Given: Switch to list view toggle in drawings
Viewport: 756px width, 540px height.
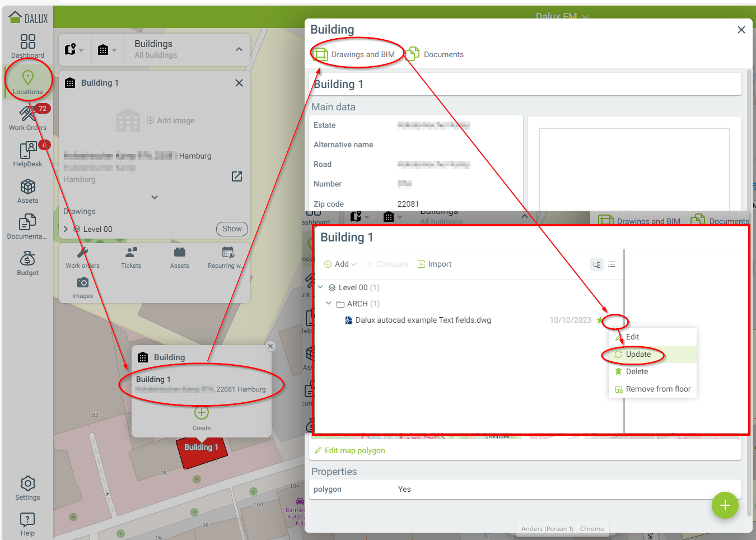Looking at the screenshot, I should pyautogui.click(x=612, y=264).
